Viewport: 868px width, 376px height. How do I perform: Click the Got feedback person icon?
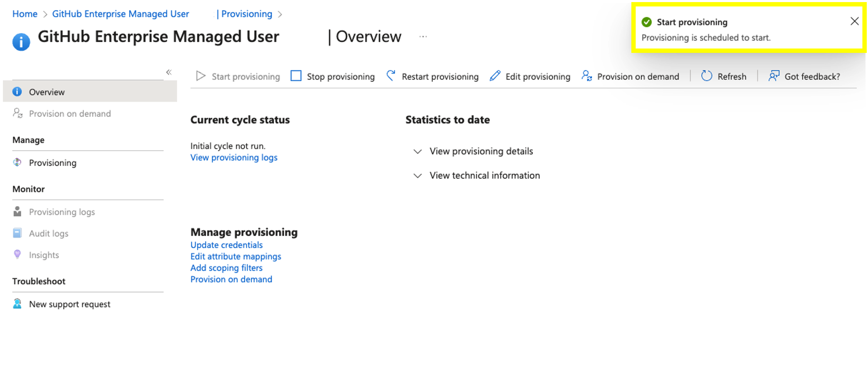click(774, 76)
